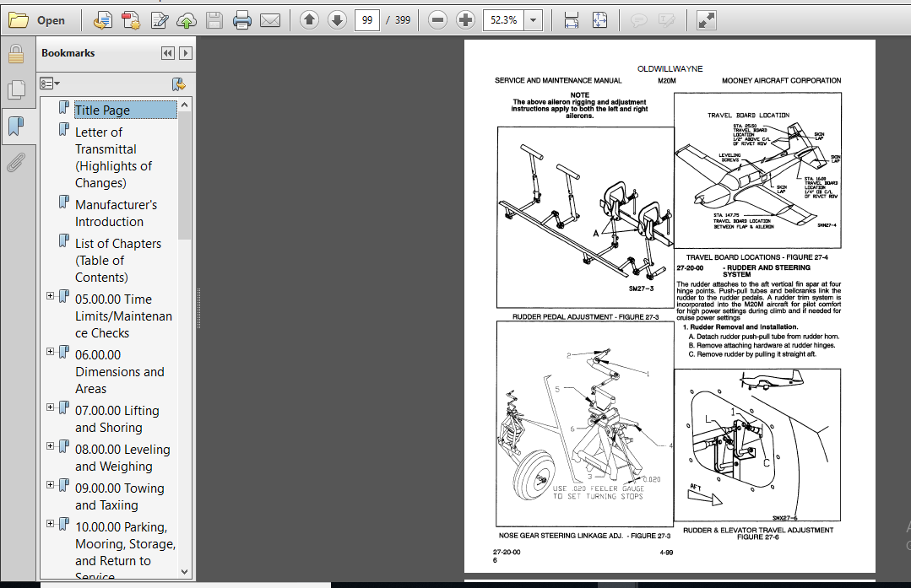Viewport: 911px width, 588px height.
Task: Click the edit PDF pencil icon
Action: click(x=160, y=20)
